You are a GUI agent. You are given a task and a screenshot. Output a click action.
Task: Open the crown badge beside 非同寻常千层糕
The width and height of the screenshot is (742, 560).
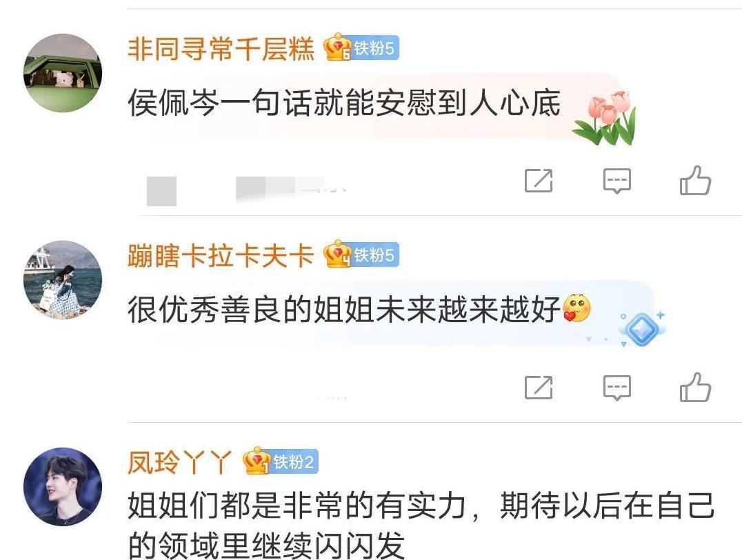pyautogui.click(x=337, y=48)
